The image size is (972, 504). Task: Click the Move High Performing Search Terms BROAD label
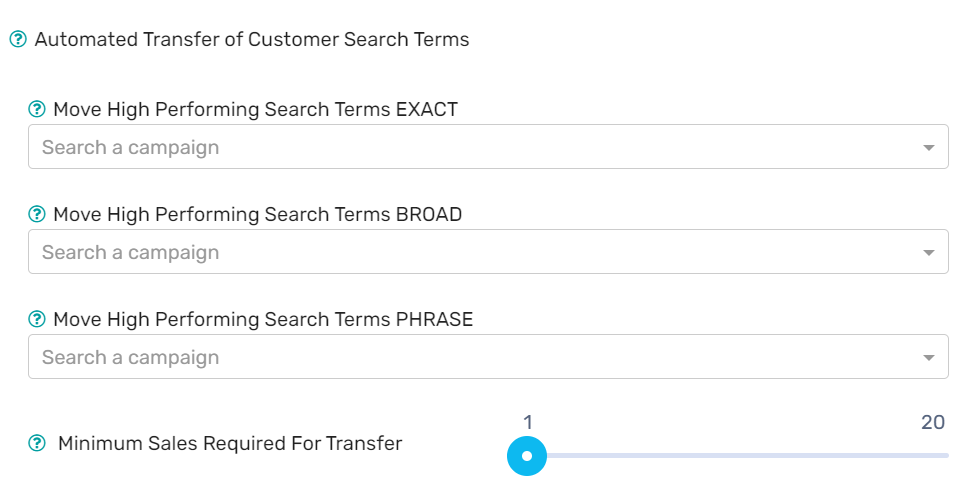coord(258,214)
